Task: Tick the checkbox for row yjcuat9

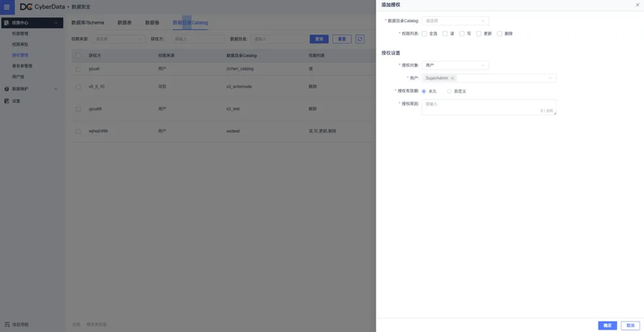Action: [78, 109]
